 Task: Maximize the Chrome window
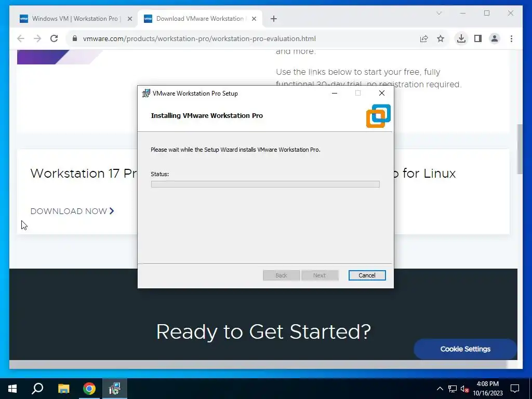pos(486,13)
